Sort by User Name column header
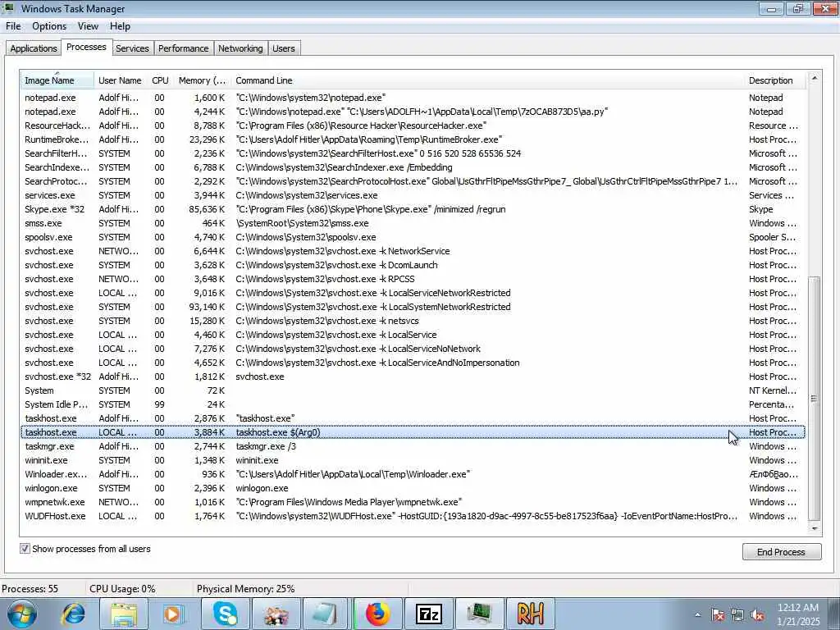Image resolution: width=840 pixels, height=630 pixels. coord(120,80)
